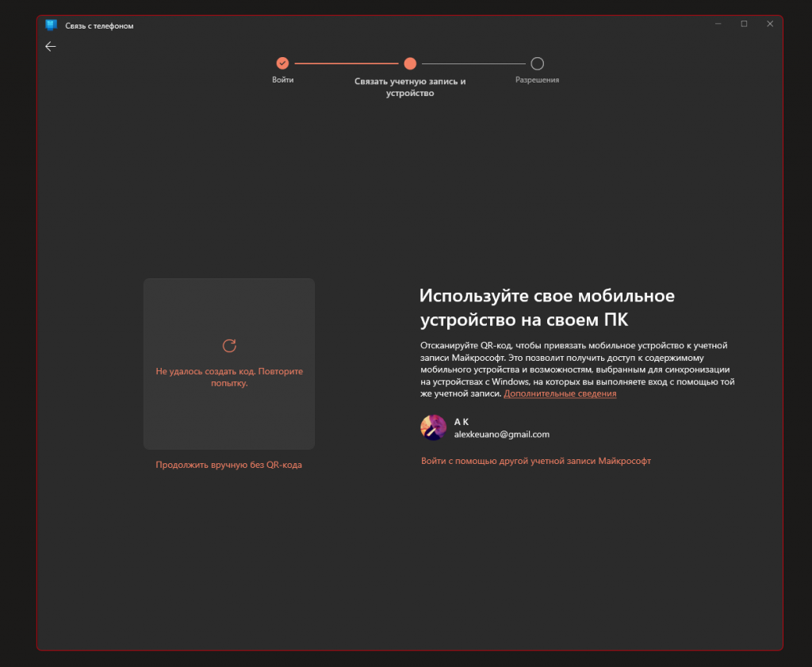Open the A K account avatar
This screenshot has height=667, width=812.
[x=433, y=427]
